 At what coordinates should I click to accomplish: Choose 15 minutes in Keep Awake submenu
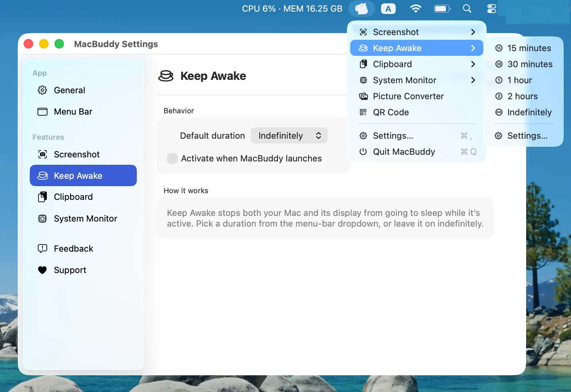[524, 48]
